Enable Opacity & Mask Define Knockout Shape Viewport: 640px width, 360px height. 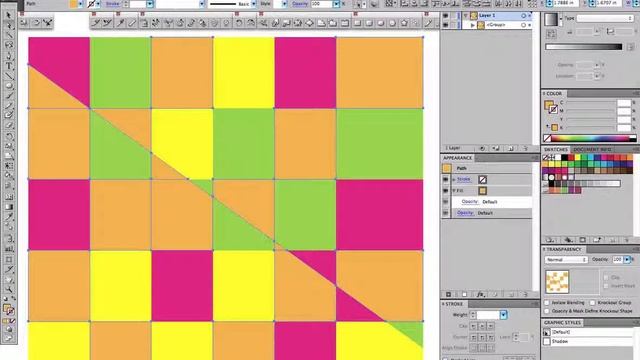[x=547, y=311]
